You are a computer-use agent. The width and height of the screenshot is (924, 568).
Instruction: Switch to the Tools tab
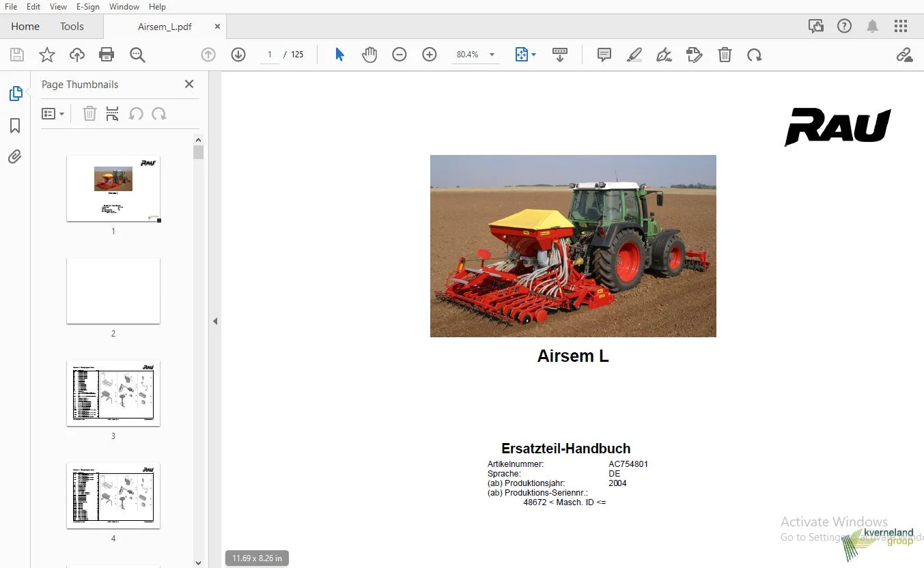pos(72,26)
